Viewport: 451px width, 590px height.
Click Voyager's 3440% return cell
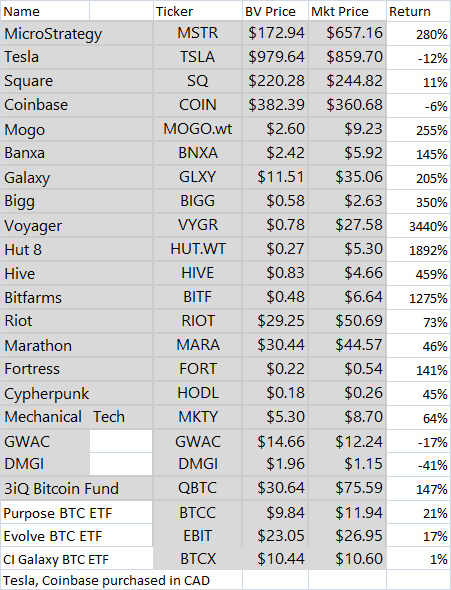[419, 225]
